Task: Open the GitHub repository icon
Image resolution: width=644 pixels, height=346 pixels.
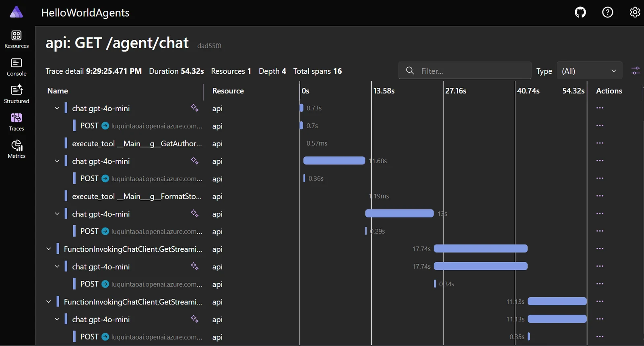Action: [580, 12]
